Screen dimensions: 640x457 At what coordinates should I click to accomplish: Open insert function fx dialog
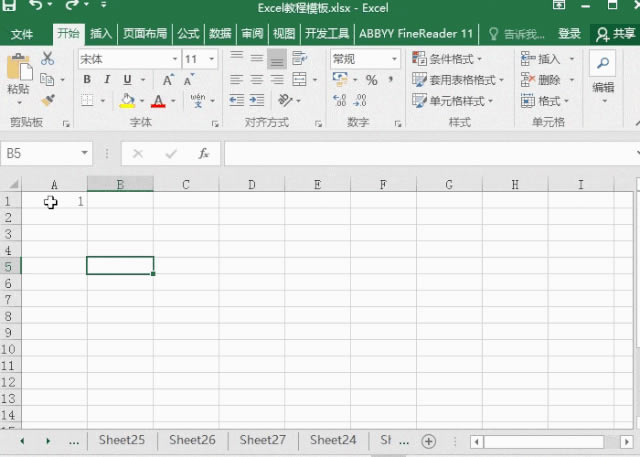point(203,153)
